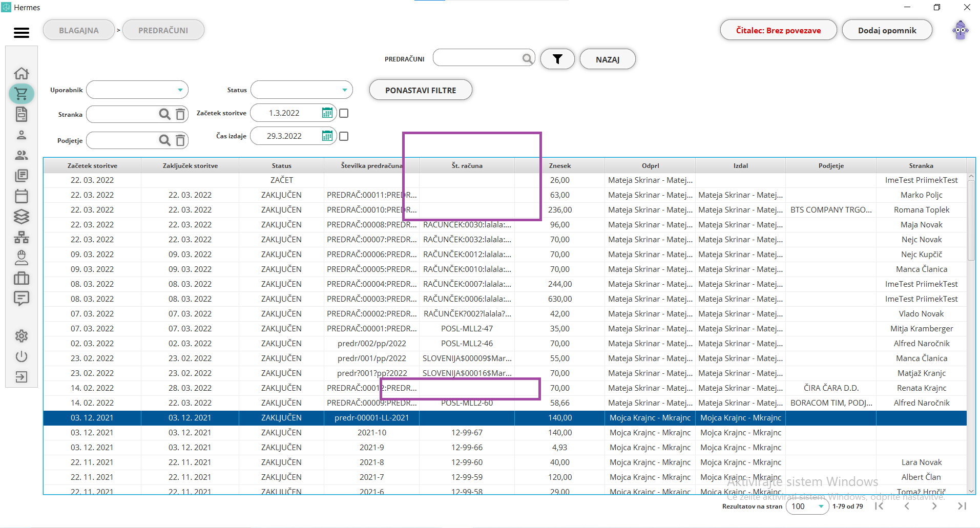This screenshot has height=528, width=980.
Task: Click the search icon in Podjetje field
Action: 164,140
